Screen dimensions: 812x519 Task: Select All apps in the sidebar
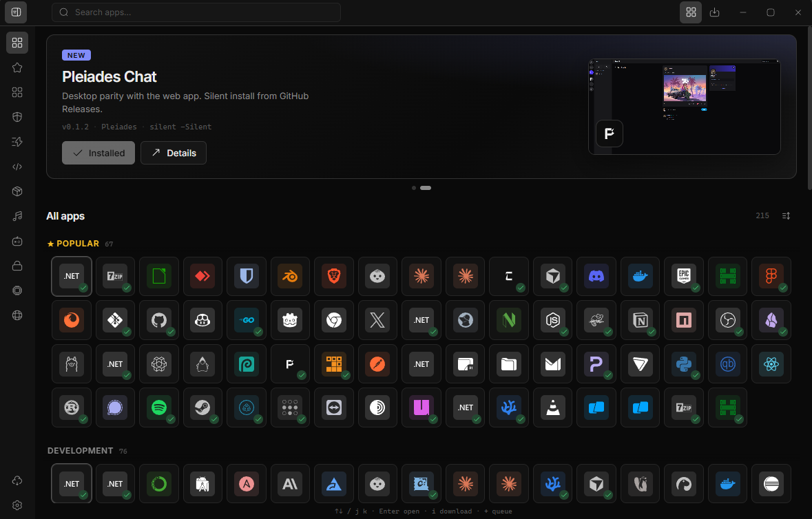click(17, 43)
